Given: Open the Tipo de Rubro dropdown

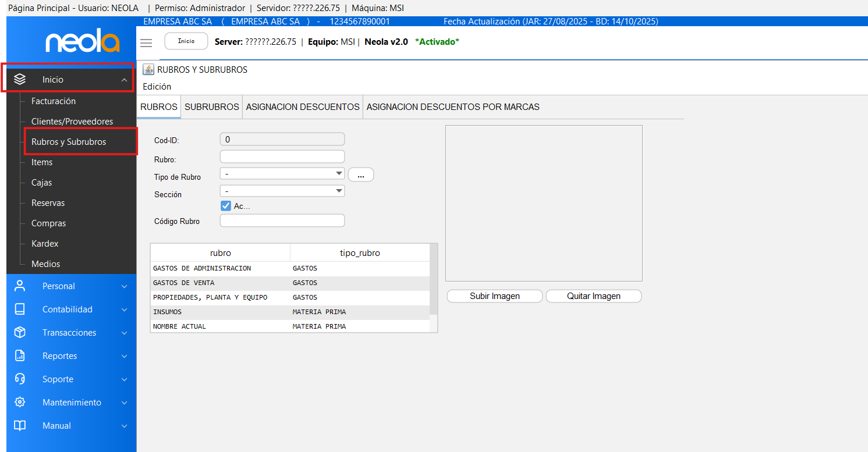Looking at the screenshot, I should pos(282,173).
